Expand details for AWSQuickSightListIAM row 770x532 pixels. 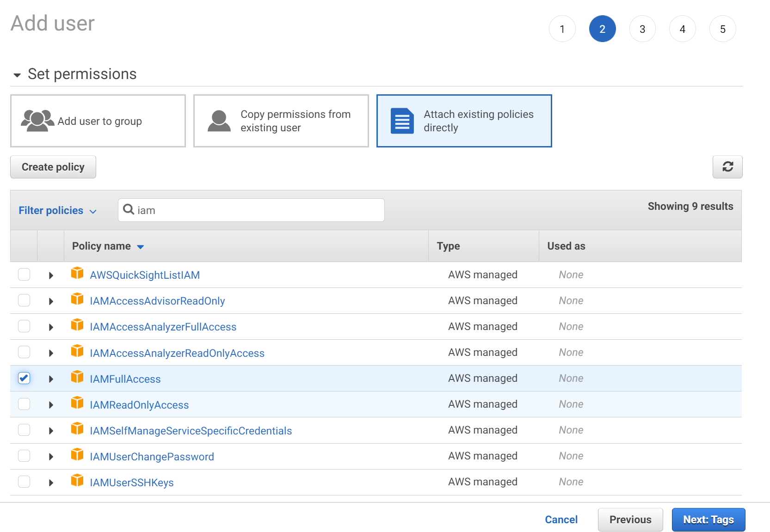[51, 275]
